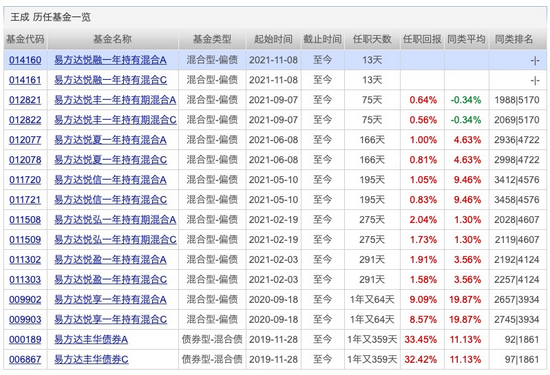The image size is (550, 375).
Task: Open fund code link 014160
Action: 25,60
